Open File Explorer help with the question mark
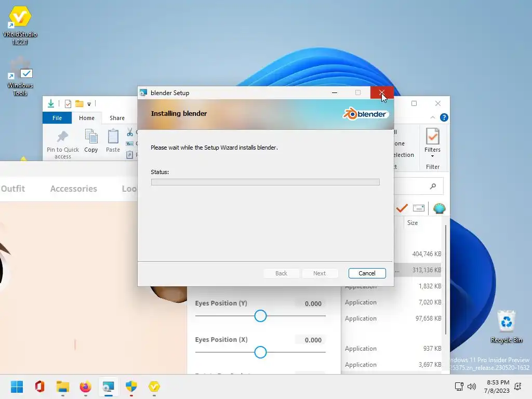 pos(444,117)
